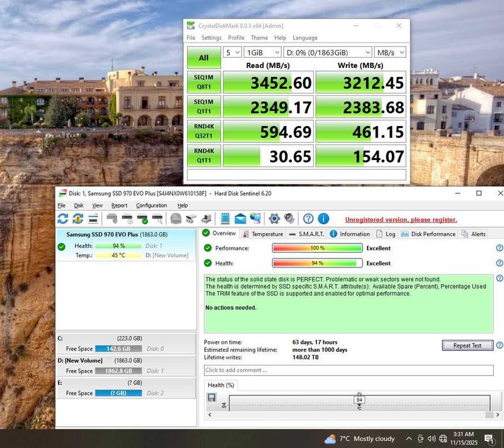Image resolution: width=504 pixels, height=448 pixels.
Task: Click the 94 % bar next to Excellent
Action: (x=317, y=263)
